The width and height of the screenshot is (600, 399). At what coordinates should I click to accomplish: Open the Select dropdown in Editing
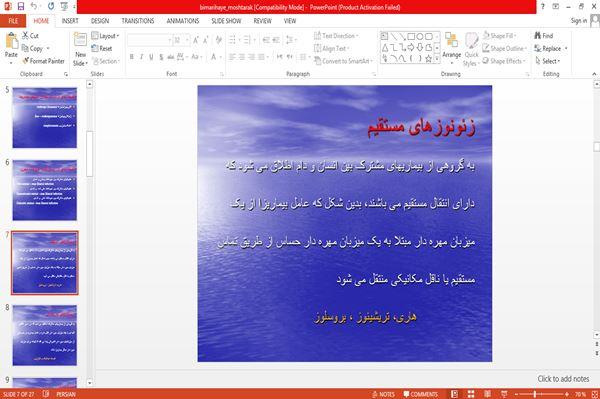pos(548,61)
